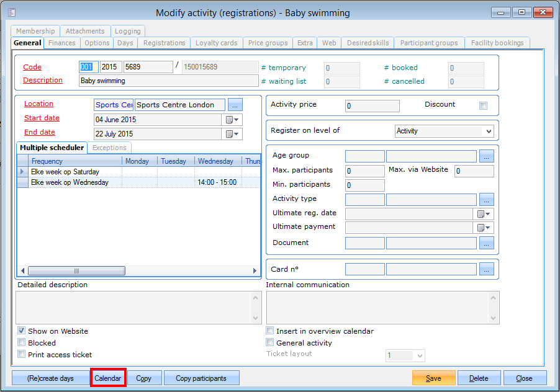Open the End date calendar dropdown
The width and height of the screenshot is (560, 392).
[x=233, y=134]
